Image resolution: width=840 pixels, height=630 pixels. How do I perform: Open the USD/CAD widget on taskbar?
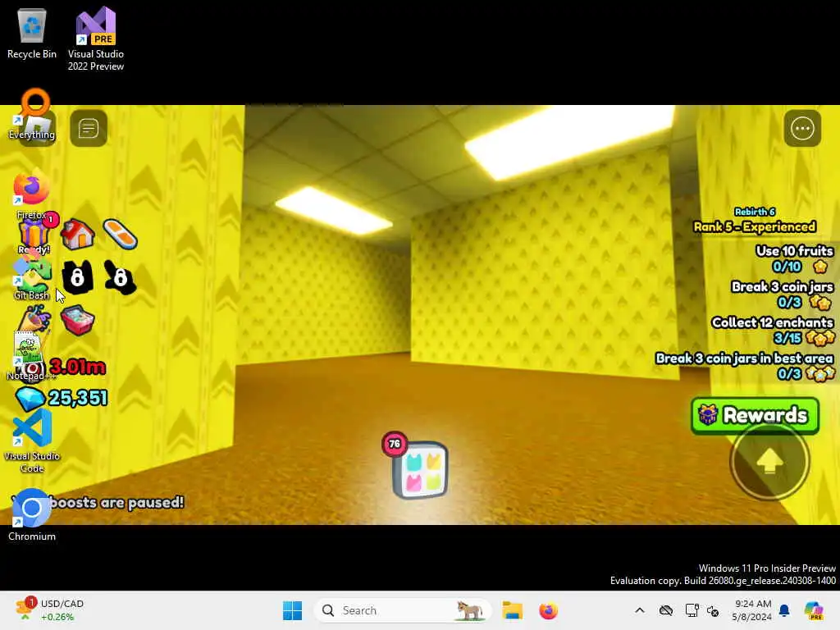(x=49, y=610)
